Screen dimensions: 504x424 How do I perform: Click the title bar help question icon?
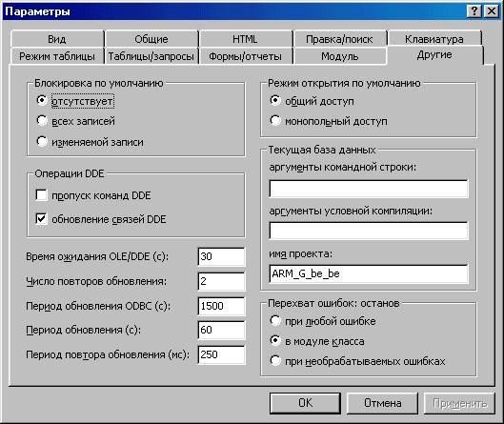pyautogui.click(x=474, y=11)
